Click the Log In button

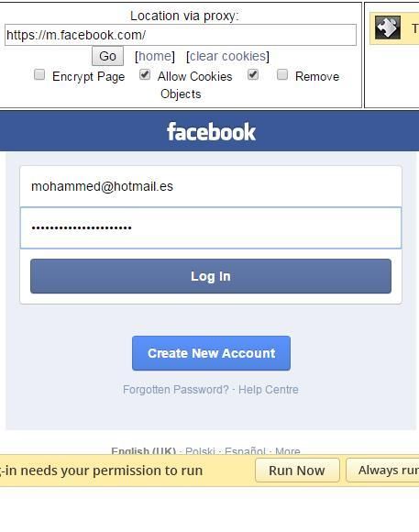211,276
